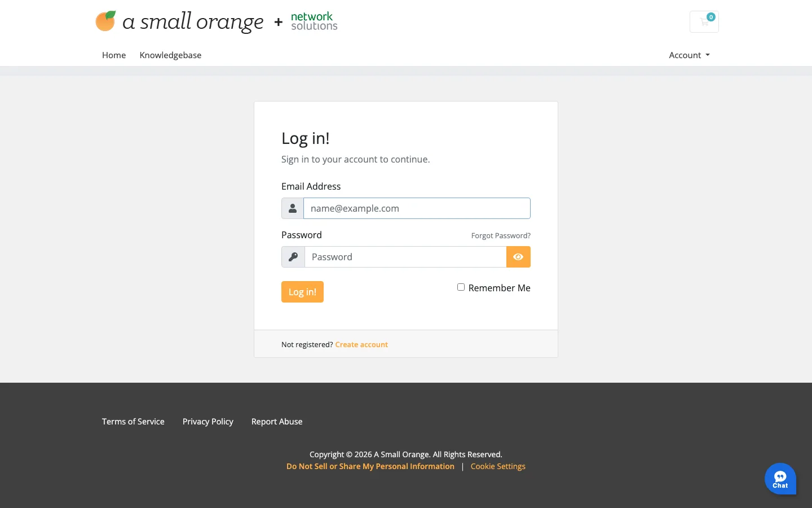
Task: Click the orange Log in! button
Action: click(302, 292)
